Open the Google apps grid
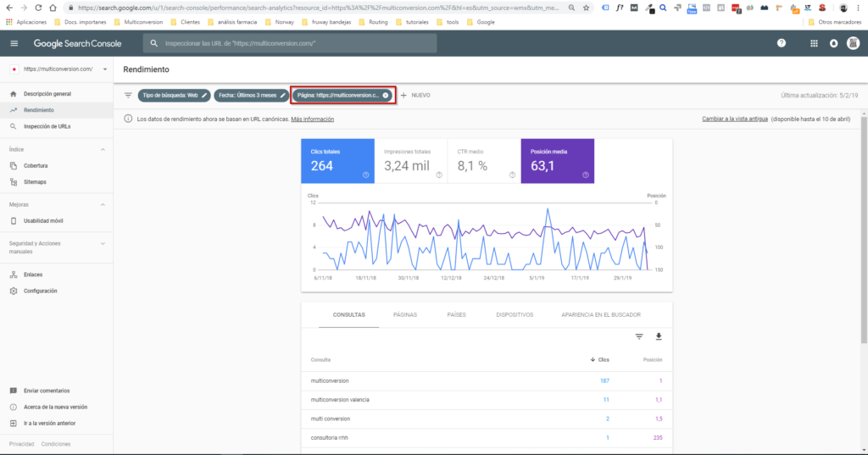Image resolution: width=868 pixels, height=455 pixels. pyautogui.click(x=814, y=43)
